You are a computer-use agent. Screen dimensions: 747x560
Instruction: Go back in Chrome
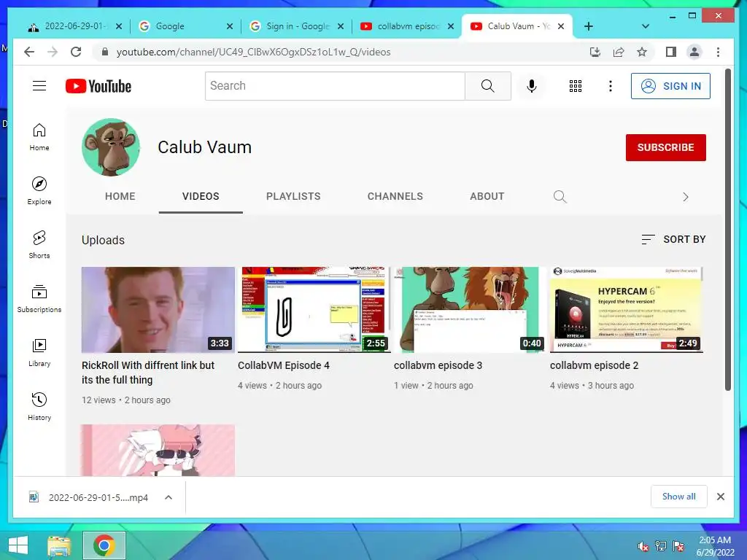coord(29,52)
